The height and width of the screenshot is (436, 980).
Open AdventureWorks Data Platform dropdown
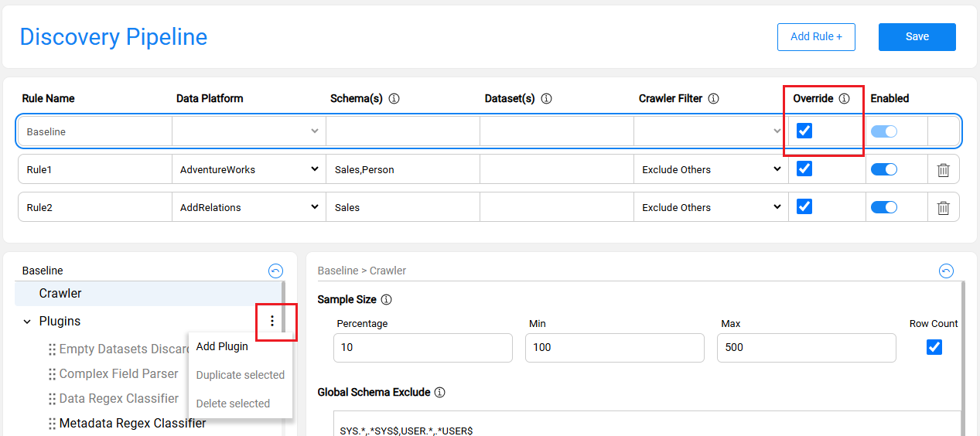pyautogui.click(x=248, y=169)
